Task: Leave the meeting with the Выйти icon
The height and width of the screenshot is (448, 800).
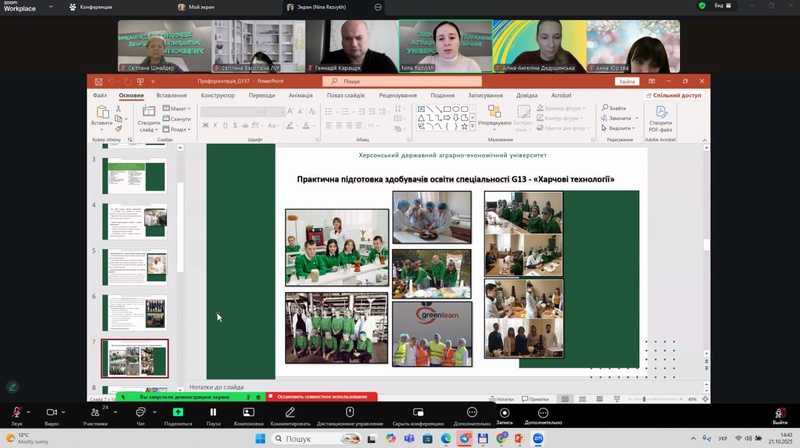Action: click(x=780, y=414)
